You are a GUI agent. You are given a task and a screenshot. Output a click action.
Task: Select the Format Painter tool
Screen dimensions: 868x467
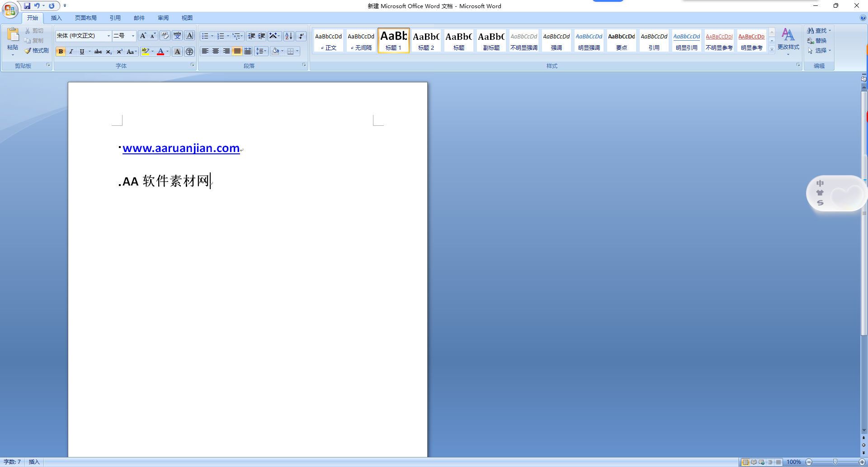(x=36, y=50)
